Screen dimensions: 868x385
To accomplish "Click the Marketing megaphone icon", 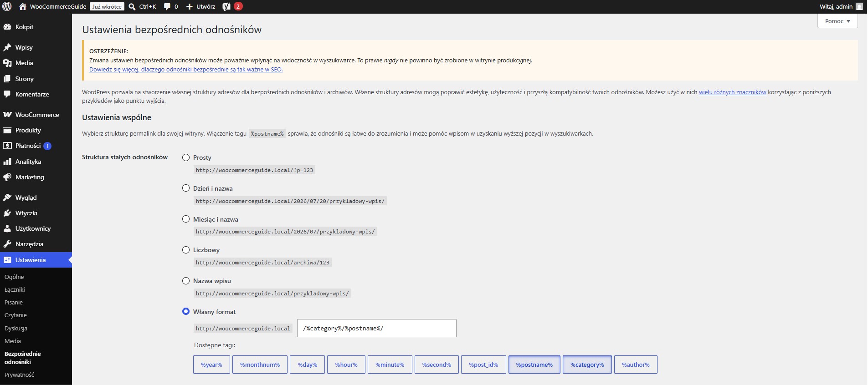I will tap(7, 177).
